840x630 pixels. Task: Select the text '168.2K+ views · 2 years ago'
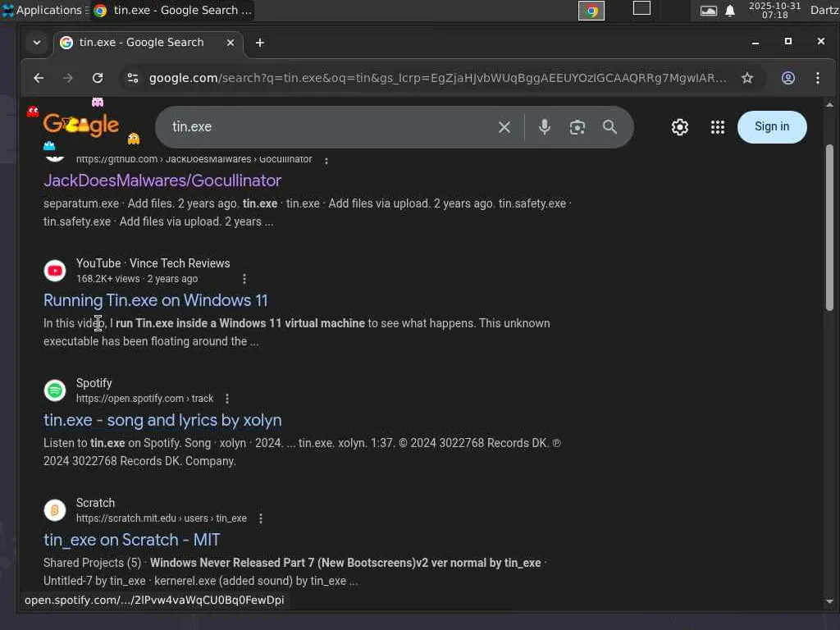137,279
